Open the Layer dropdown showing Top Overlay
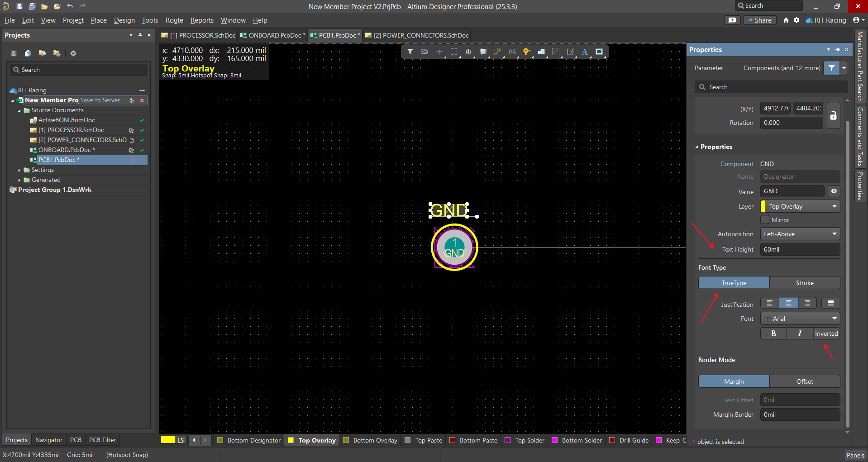The width and height of the screenshot is (868, 462). click(x=800, y=206)
